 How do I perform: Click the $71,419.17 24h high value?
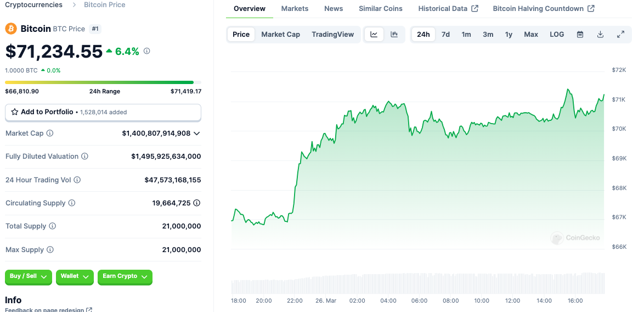coord(186,91)
